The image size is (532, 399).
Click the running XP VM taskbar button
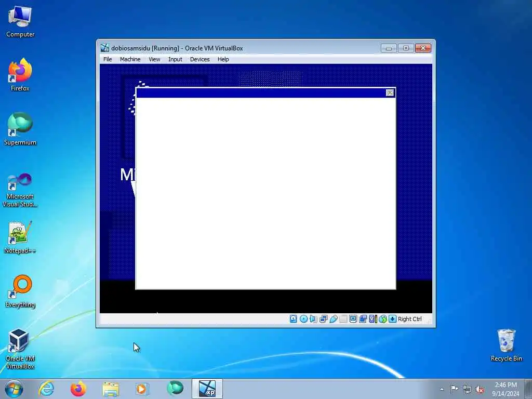(x=207, y=389)
